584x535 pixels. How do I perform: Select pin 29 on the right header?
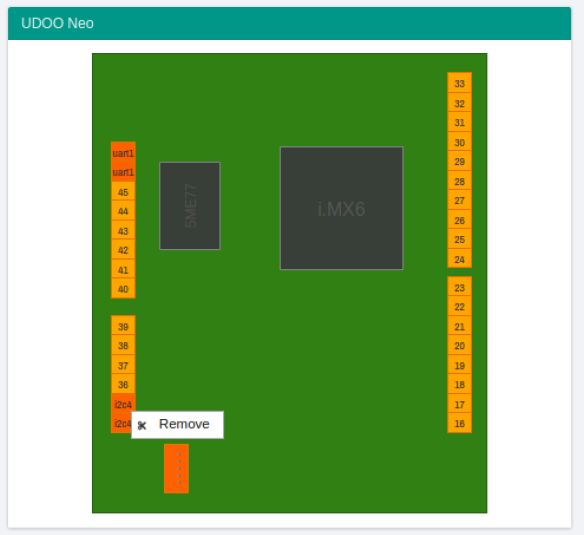point(460,162)
